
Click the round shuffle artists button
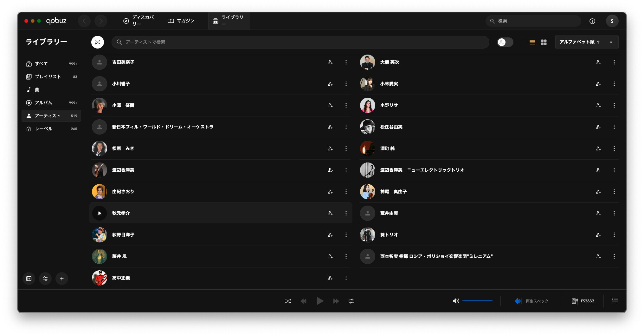(x=98, y=42)
